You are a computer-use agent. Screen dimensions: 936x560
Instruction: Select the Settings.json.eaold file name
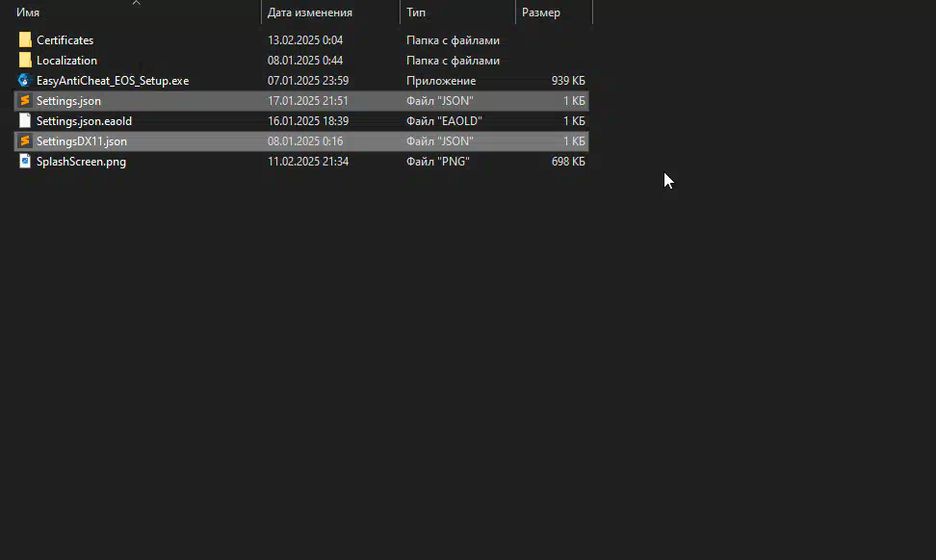coord(84,121)
